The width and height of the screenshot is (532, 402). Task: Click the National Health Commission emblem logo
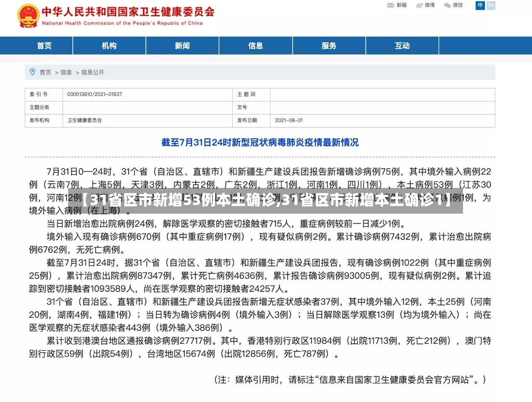28,16
